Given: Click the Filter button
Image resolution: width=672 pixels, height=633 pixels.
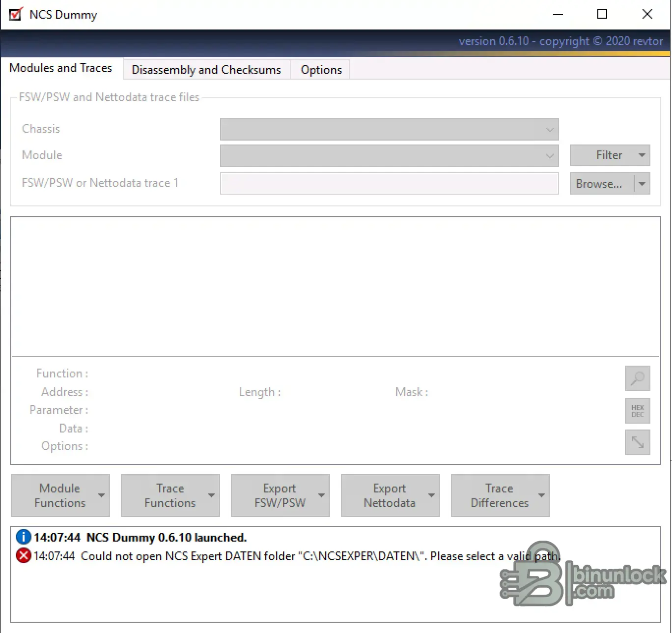Looking at the screenshot, I should [x=609, y=155].
